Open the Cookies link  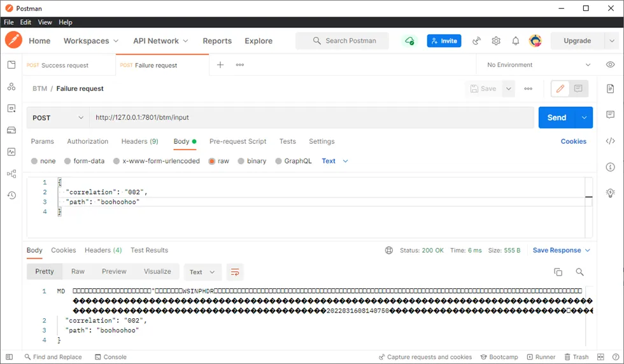pos(574,141)
